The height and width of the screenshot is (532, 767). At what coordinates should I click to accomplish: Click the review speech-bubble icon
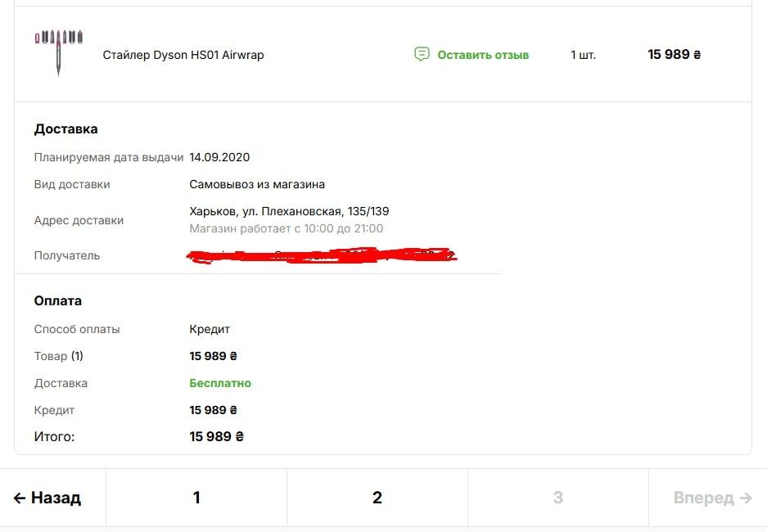pos(422,55)
